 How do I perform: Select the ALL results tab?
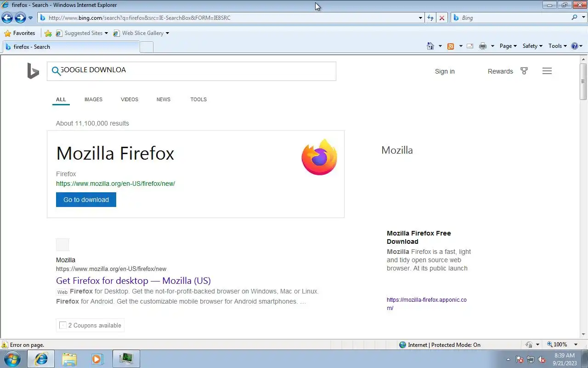pyautogui.click(x=61, y=99)
